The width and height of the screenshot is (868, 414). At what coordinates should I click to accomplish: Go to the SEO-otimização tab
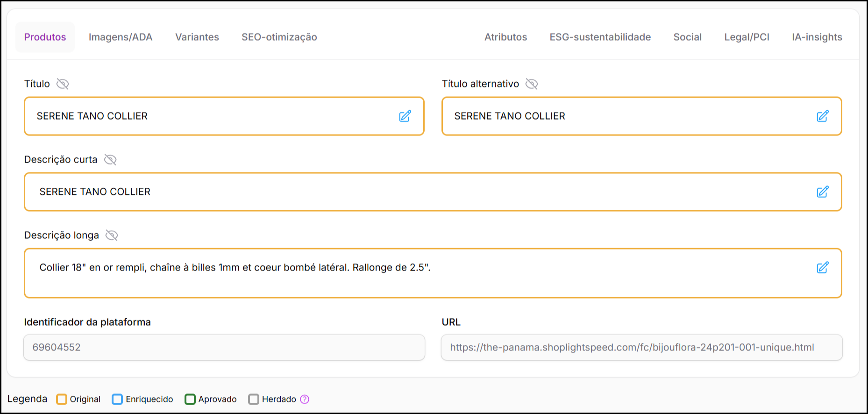(279, 37)
